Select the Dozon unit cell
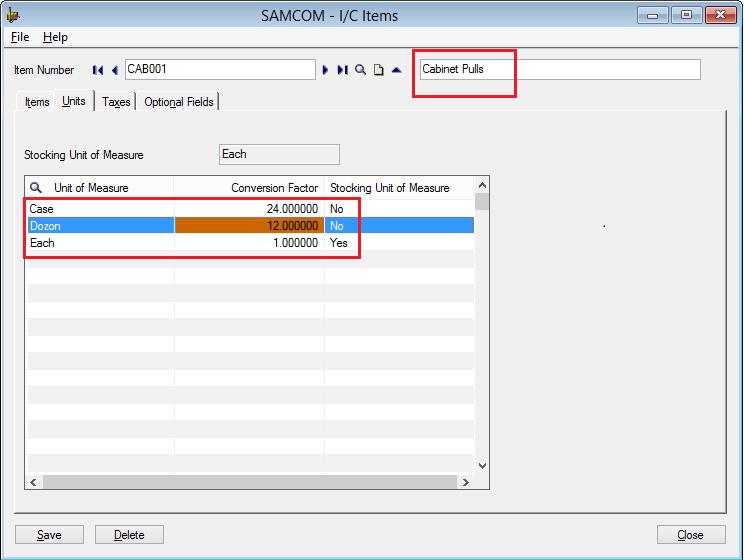 101,226
